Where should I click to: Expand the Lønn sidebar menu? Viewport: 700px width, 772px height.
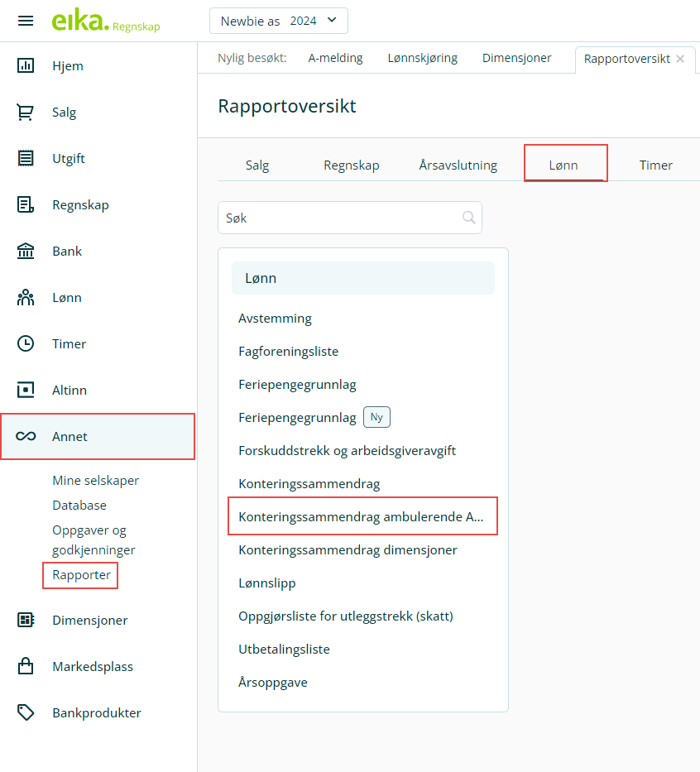pos(66,297)
